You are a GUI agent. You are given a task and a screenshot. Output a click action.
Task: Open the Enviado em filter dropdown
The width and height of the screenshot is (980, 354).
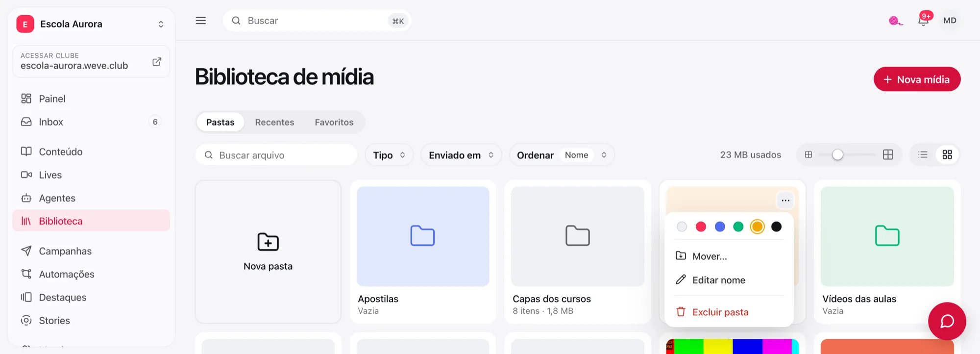pyautogui.click(x=461, y=155)
